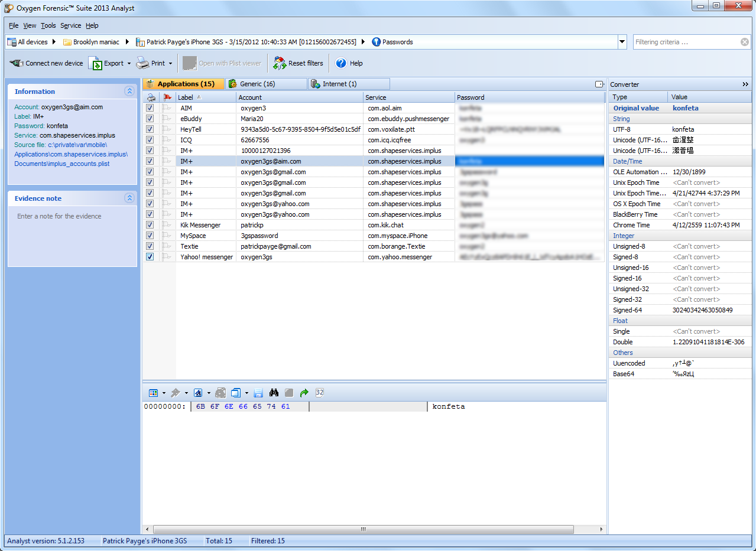
Task: Open the color grid icon dropdown arrow
Action: coord(164,393)
